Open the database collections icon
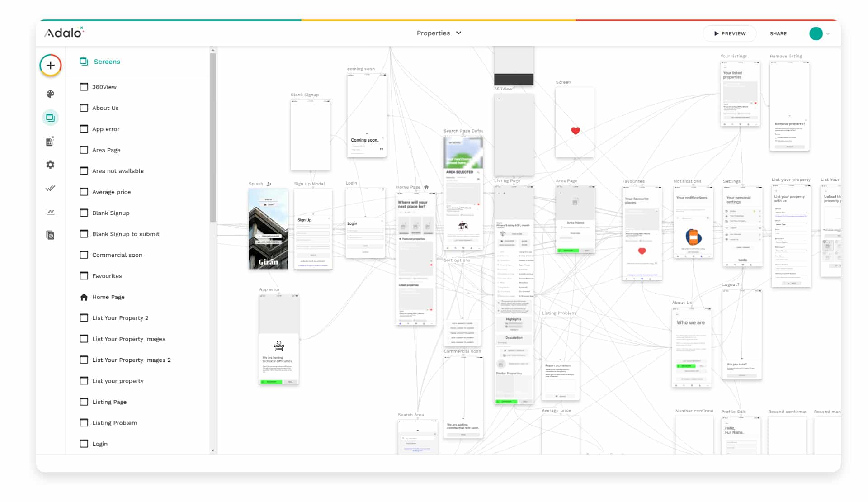Viewport: 868px width, 502px height. click(x=51, y=142)
